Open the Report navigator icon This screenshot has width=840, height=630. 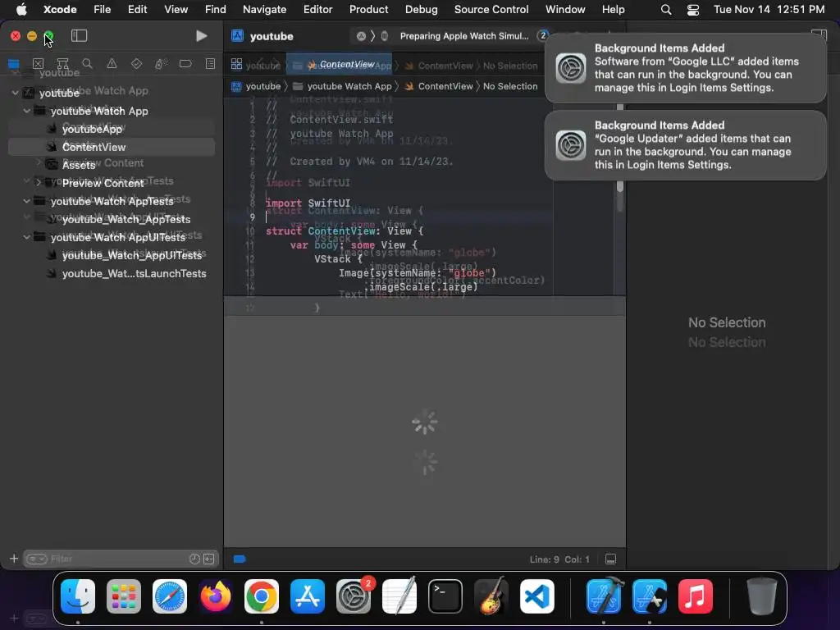coord(211,64)
